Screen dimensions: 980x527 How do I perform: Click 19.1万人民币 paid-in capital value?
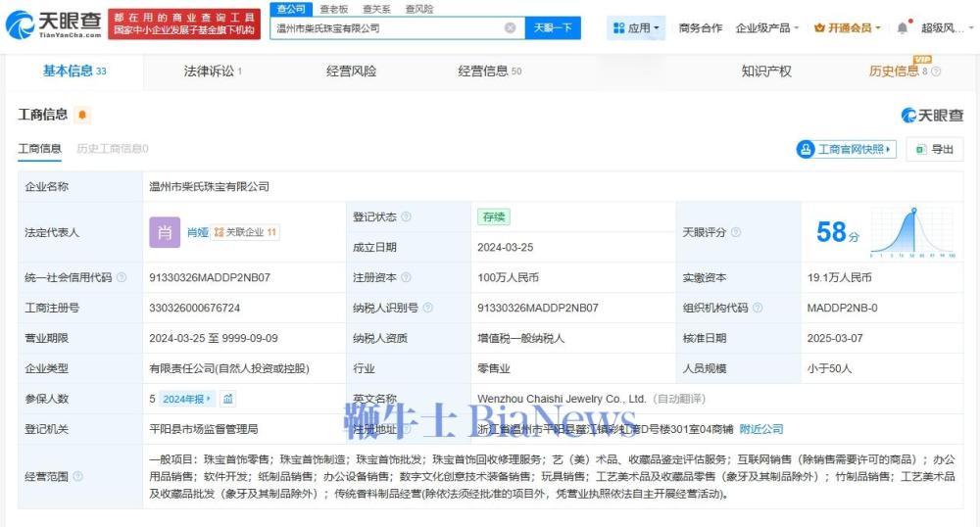(840, 277)
